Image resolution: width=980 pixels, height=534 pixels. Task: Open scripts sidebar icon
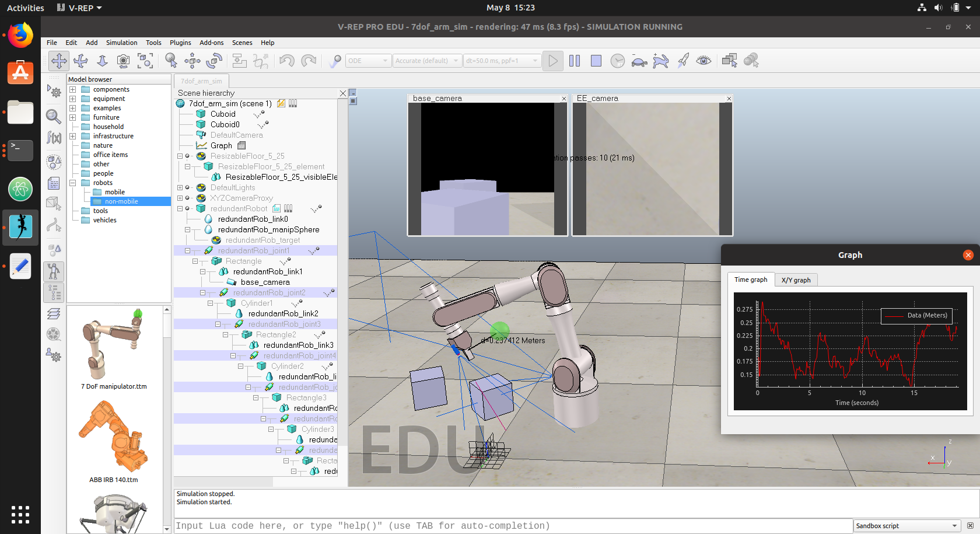[x=54, y=183]
